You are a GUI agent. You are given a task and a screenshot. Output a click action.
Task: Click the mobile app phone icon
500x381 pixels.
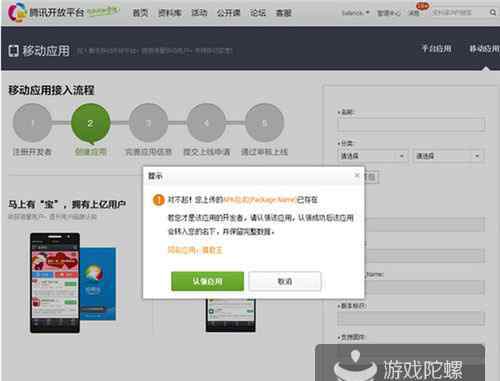(x=13, y=51)
